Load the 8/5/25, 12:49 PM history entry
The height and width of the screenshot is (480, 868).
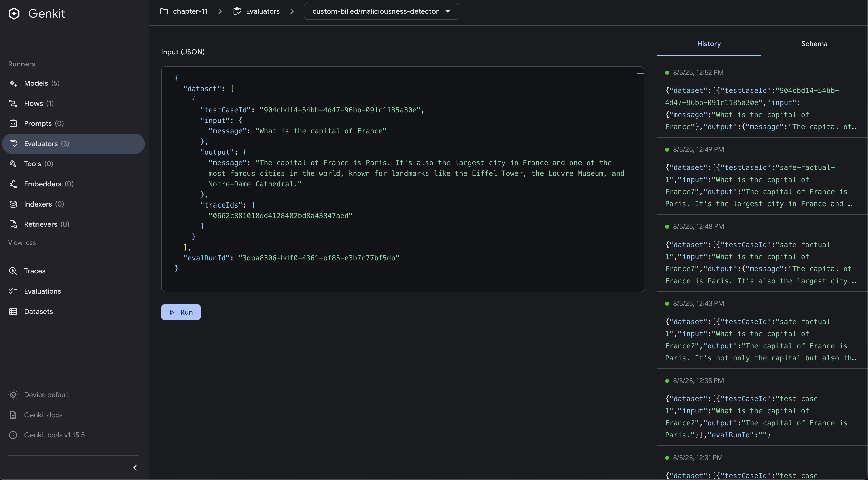pyautogui.click(x=762, y=176)
